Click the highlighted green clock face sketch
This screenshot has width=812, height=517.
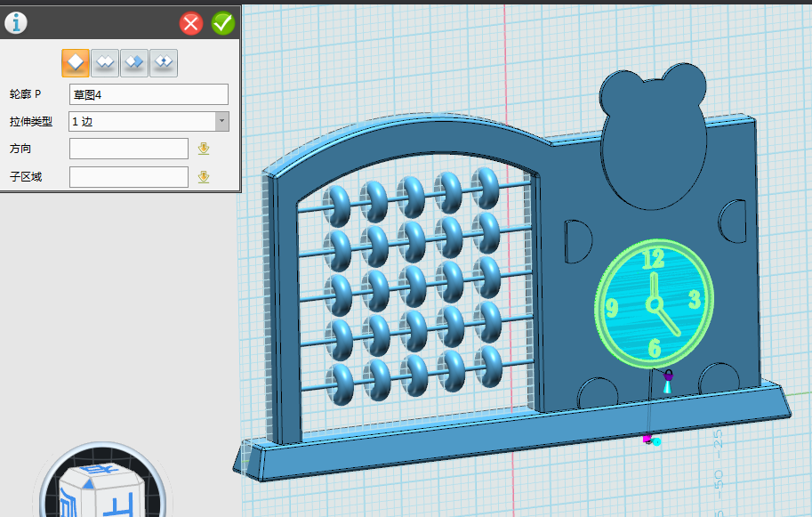click(654, 303)
